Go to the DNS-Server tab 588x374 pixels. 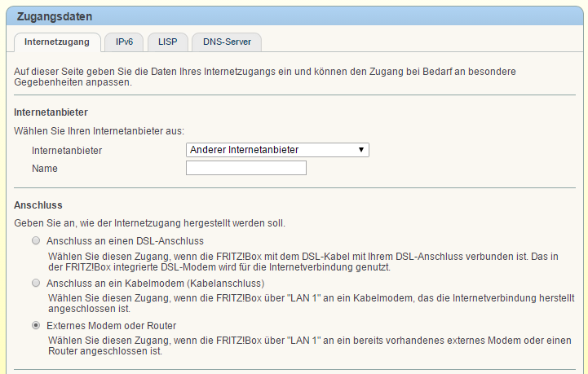[227, 41]
